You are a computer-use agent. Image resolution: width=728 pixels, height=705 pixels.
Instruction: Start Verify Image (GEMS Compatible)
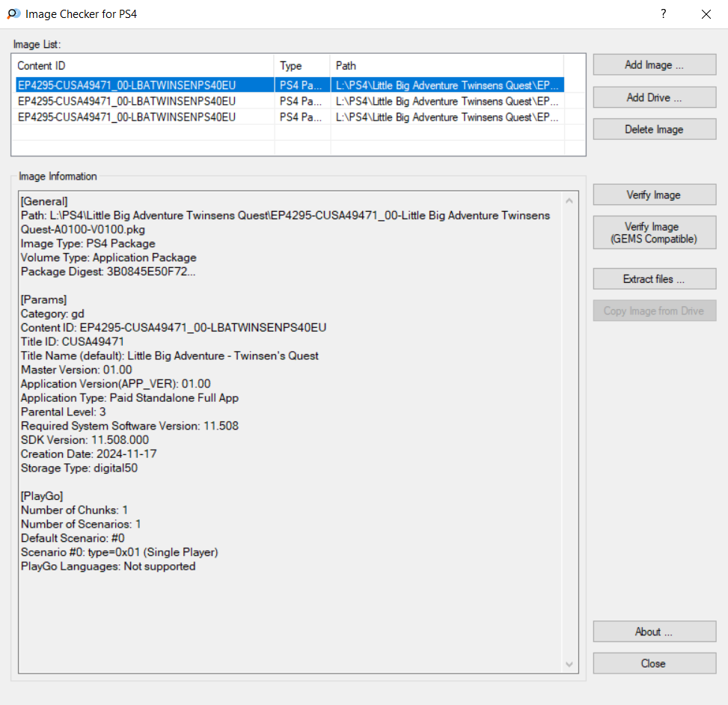654,233
